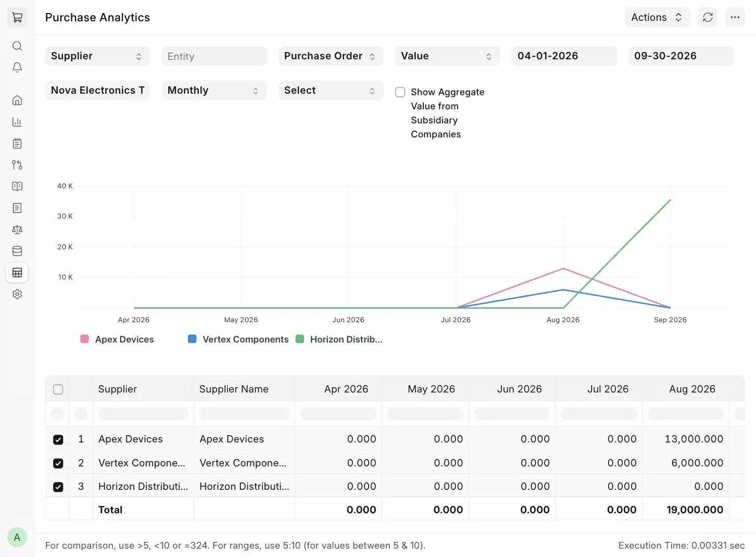Toggle the blue Vertex Components legend swatch
756x557 pixels.
[192, 339]
